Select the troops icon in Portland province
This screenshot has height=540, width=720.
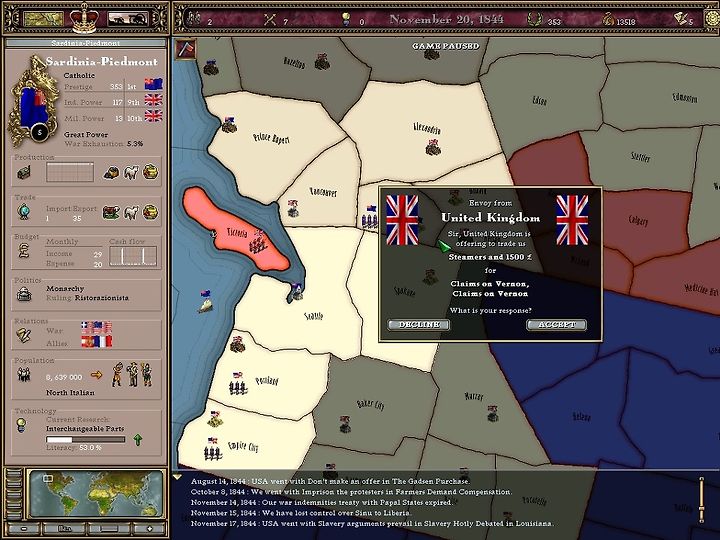click(238, 383)
